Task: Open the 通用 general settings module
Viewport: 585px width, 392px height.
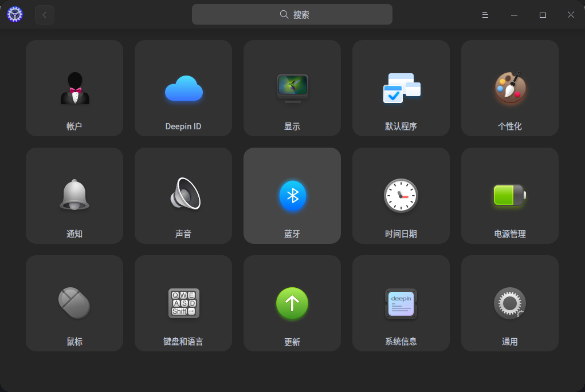Action: coord(510,303)
